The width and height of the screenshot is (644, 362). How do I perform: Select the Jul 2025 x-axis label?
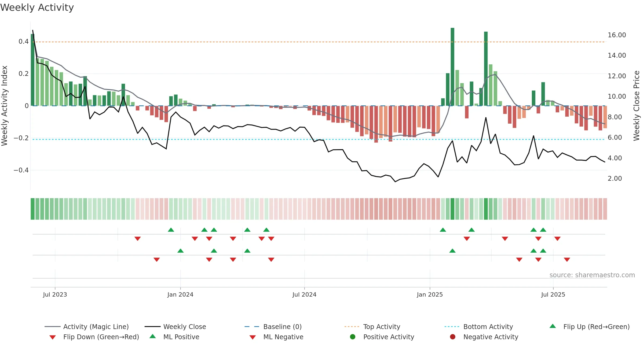pyautogui.click(x=553, y=294)
